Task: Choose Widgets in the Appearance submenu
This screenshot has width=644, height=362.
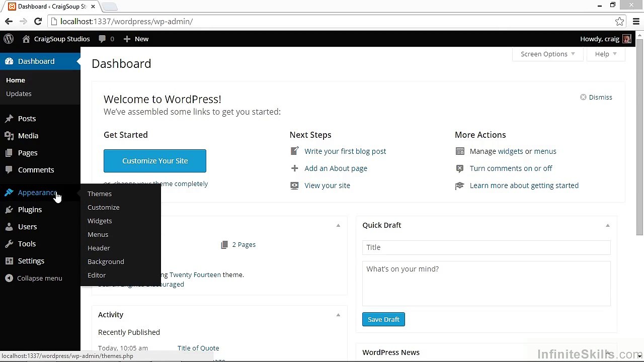Action: tap(100, 221)
